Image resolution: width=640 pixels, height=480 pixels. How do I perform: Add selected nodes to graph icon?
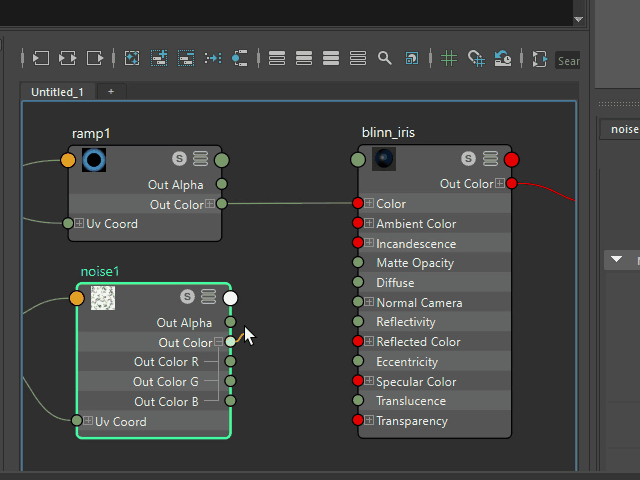click(x=160, y=59)
